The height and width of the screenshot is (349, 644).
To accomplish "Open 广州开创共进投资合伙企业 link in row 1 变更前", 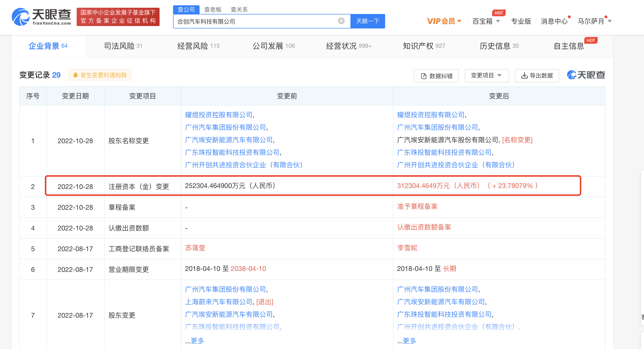I will [x=244, y=165].
